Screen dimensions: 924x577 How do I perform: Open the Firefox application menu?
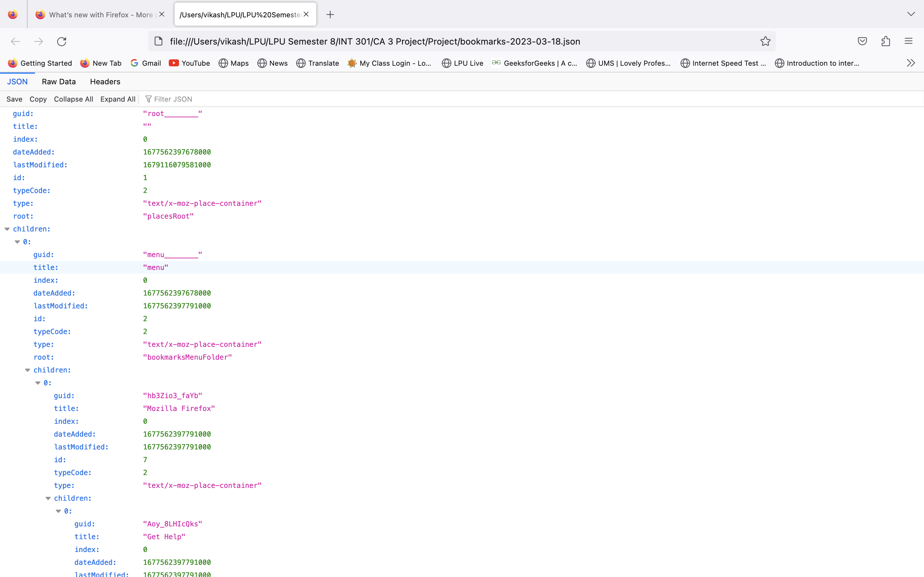click(909, 41)
